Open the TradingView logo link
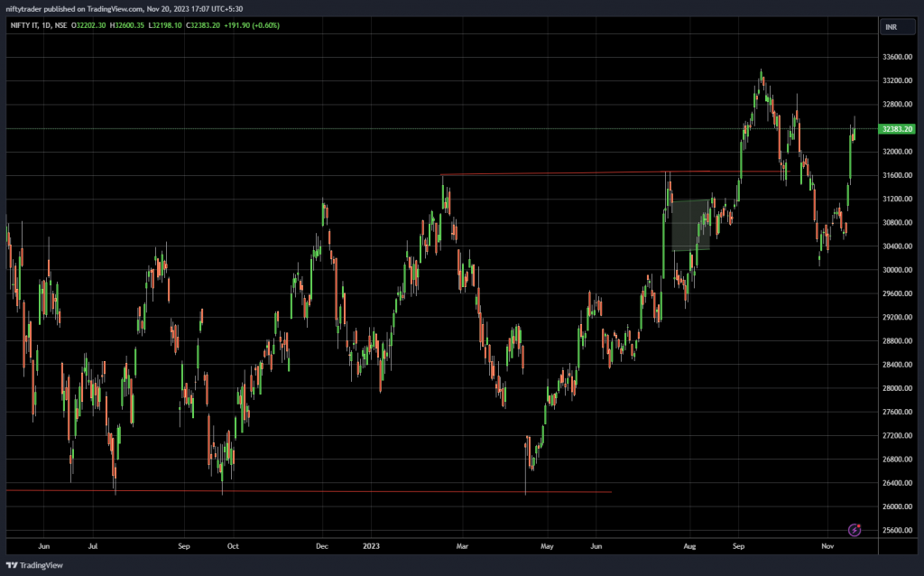The height and width of the screenshot is (576, 924). click(34, 565)
